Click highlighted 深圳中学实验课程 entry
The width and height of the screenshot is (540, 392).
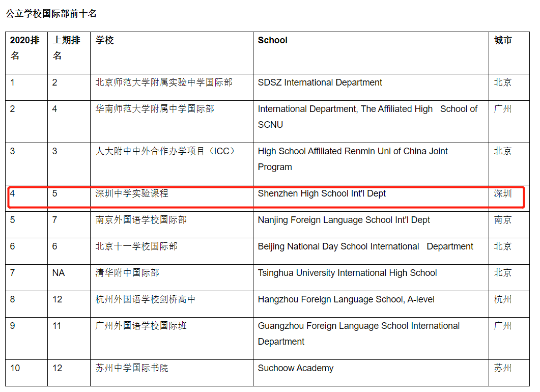(132, 193)
